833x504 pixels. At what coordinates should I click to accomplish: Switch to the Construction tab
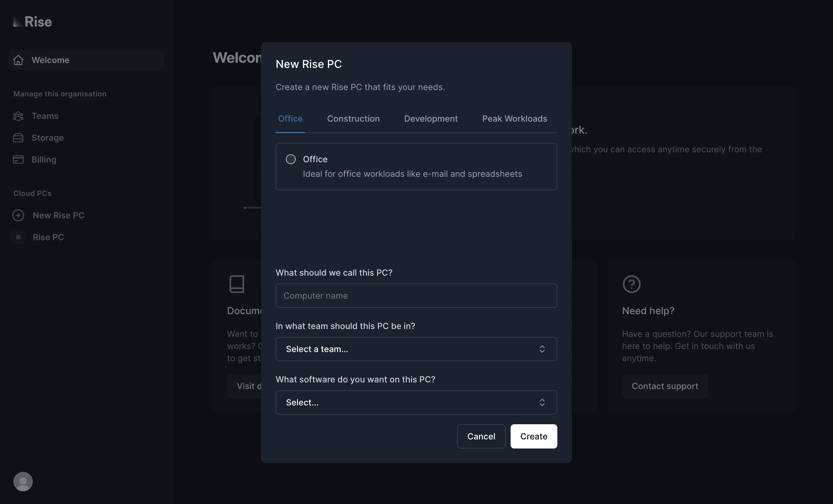click(353, 119)
